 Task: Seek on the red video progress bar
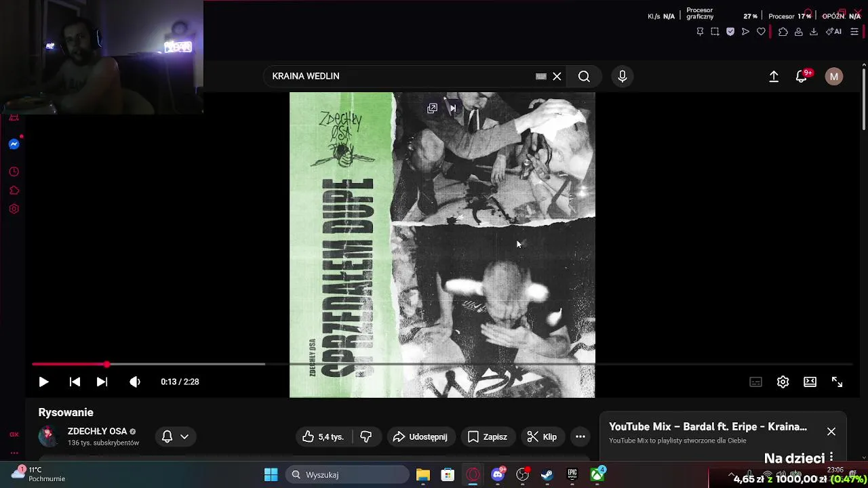point(441,364)
